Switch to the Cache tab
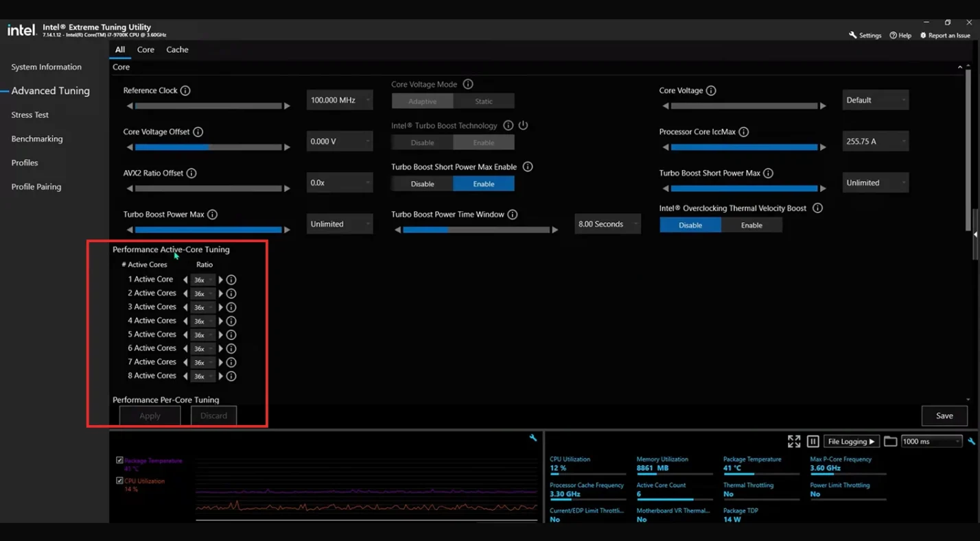Viewport: 980px width, 541px height. coord(177,49)
